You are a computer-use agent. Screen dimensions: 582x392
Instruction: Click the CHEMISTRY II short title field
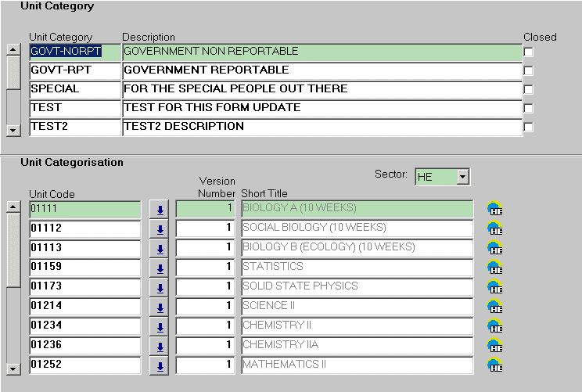tap(357, 325)
